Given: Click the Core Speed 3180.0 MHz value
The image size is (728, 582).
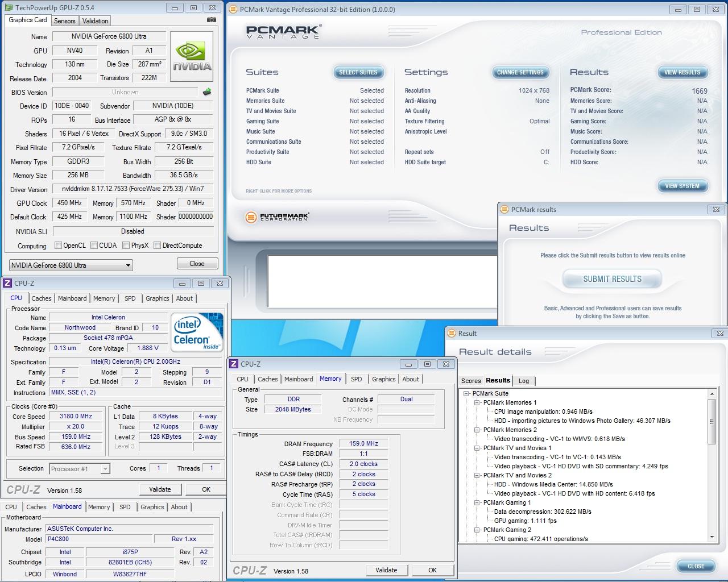Looking at the screenshot, I should pyautogui.click(x=76, y=416).
